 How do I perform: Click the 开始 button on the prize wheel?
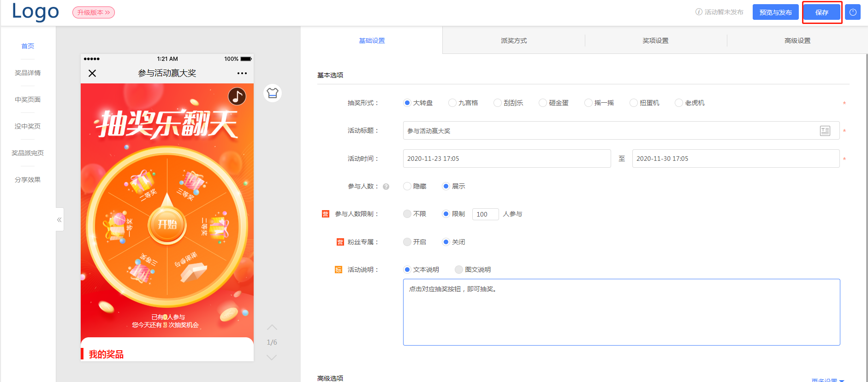[x=167, y=224]
